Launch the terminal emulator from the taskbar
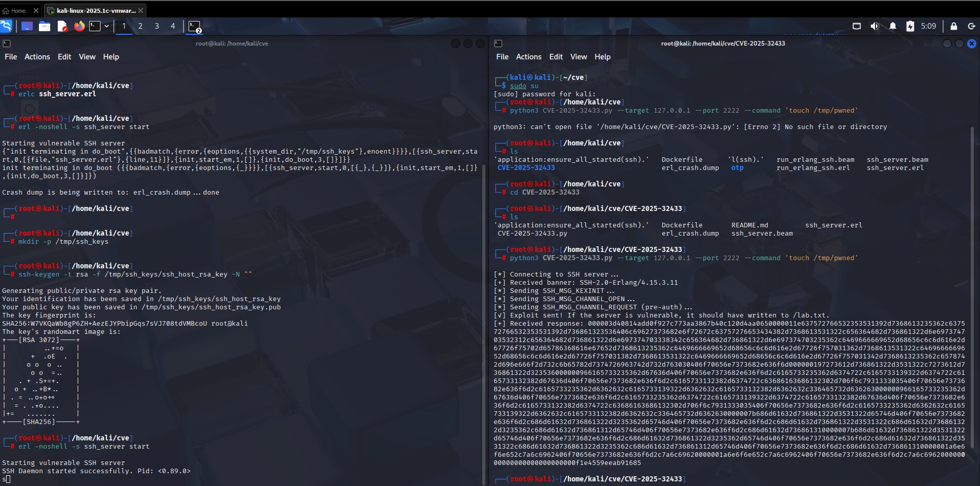 95,26
